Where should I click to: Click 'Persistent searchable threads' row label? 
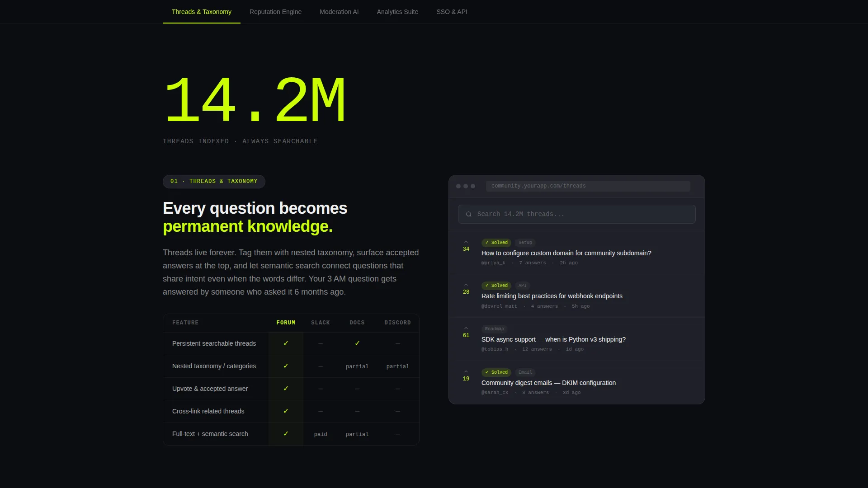click(214, 343)
